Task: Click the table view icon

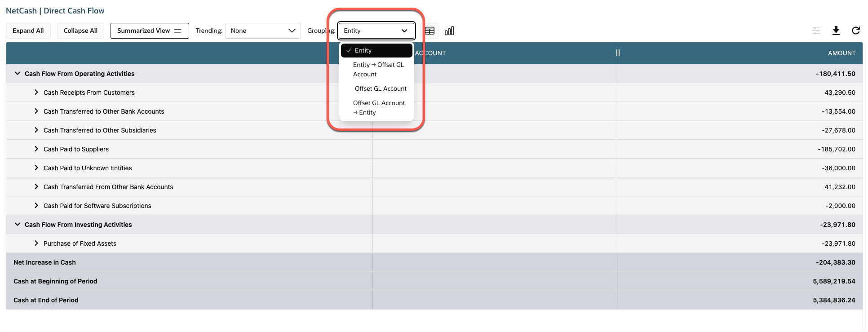Action: click(x=430, y=31)
